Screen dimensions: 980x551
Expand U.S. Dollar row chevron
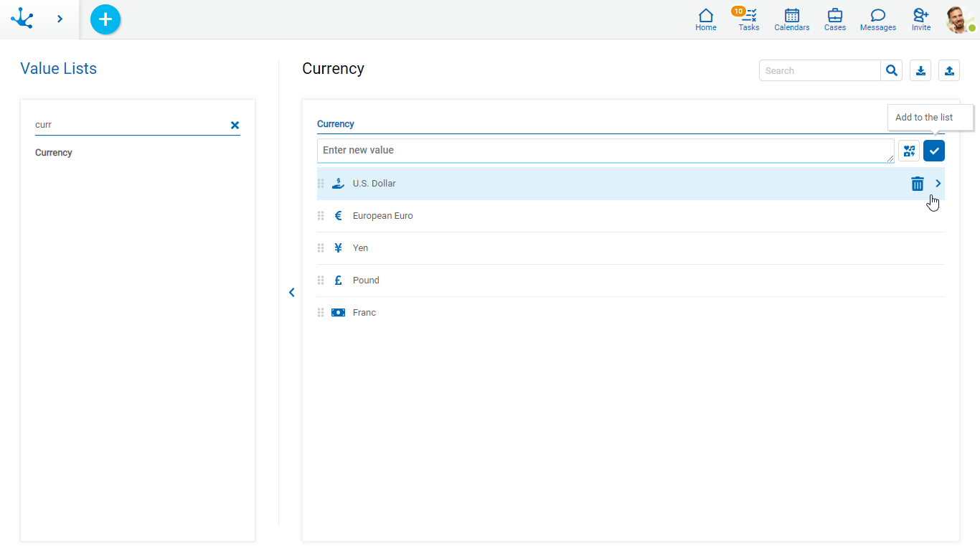[938, 184]
